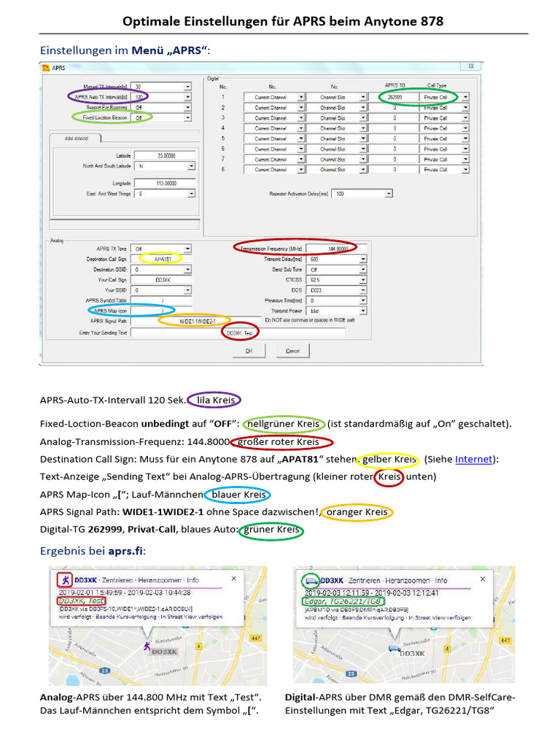The image size is (560, 747).
Task: Click DD3XK callsign link in right popup
Action: click(x=332, y=580)
